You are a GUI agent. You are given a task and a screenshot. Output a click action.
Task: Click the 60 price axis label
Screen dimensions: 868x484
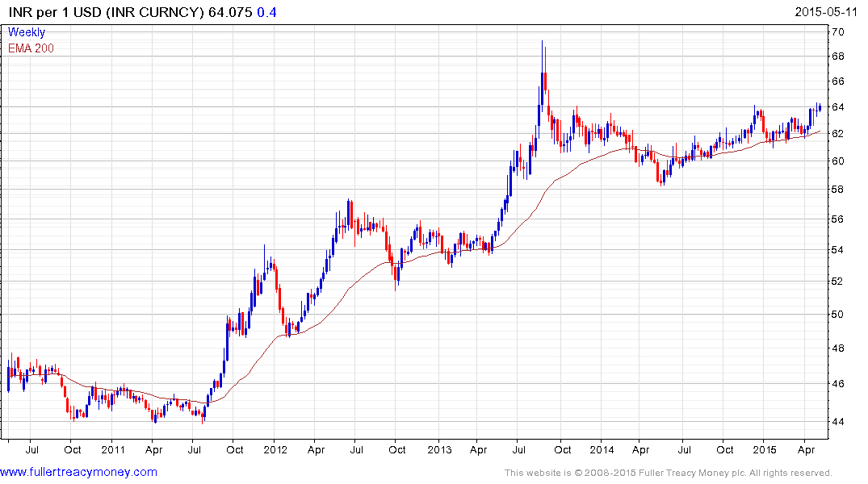837,161
